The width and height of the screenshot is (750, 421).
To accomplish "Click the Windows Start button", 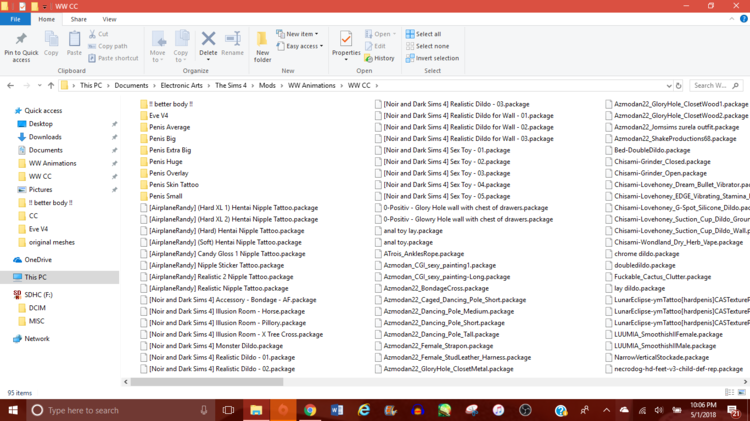I will 13,410.
